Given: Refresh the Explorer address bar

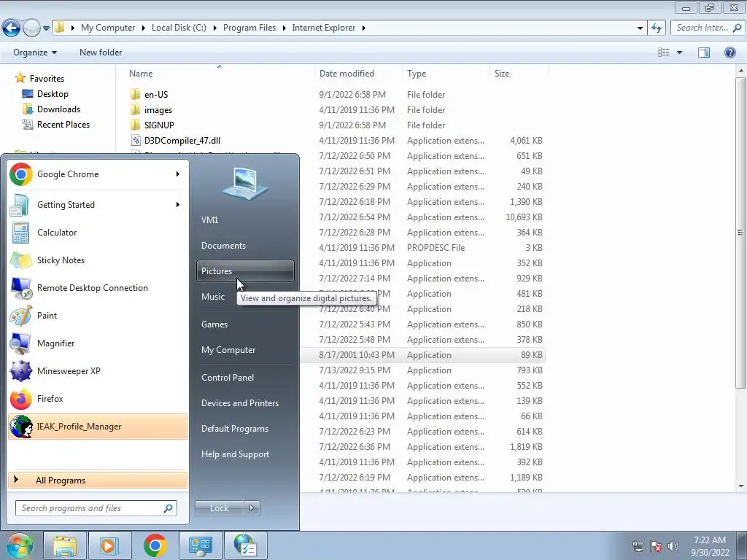Looking at the screenshot, I should (657, 28).
